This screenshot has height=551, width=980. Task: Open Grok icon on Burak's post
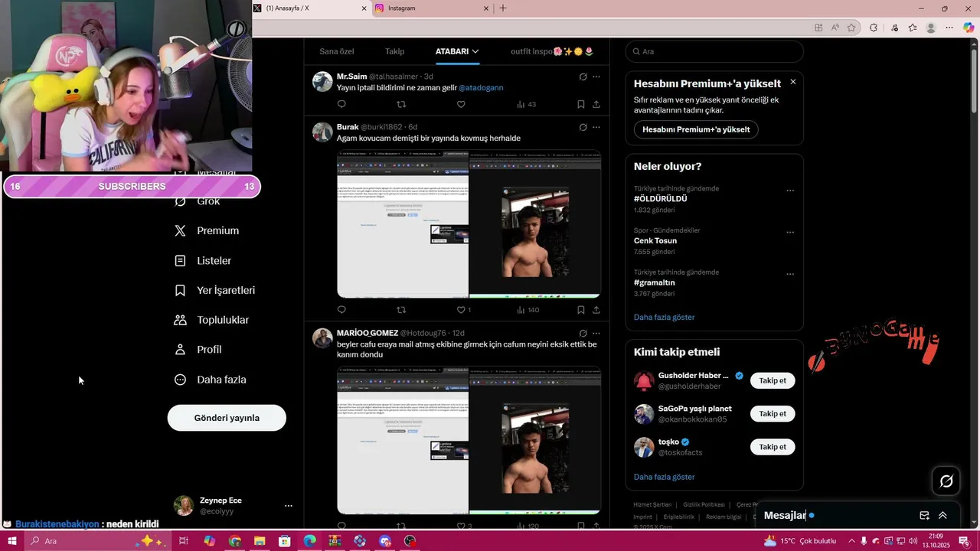tap(583, 127)
